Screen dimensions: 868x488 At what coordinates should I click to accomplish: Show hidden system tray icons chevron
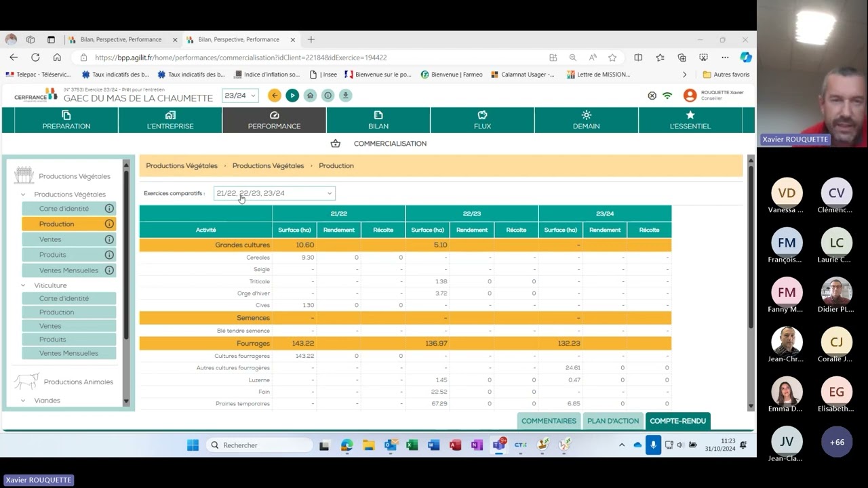coord(622,445)
